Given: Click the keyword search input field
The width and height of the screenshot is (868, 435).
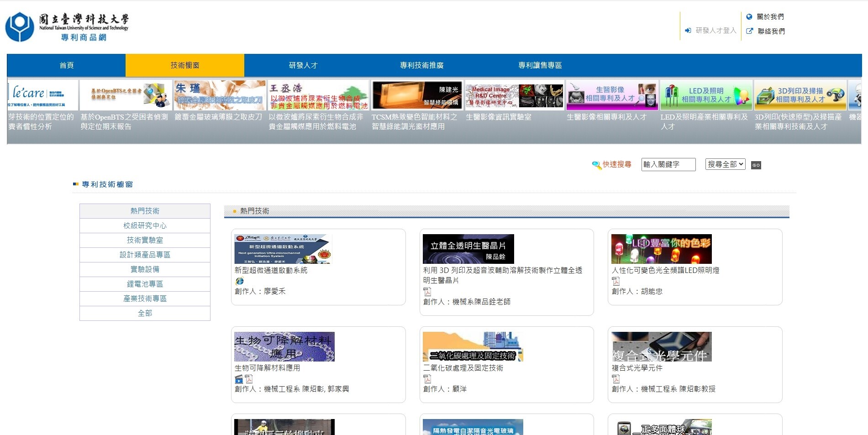Looking at the screenshot, I should click(668, 164).
